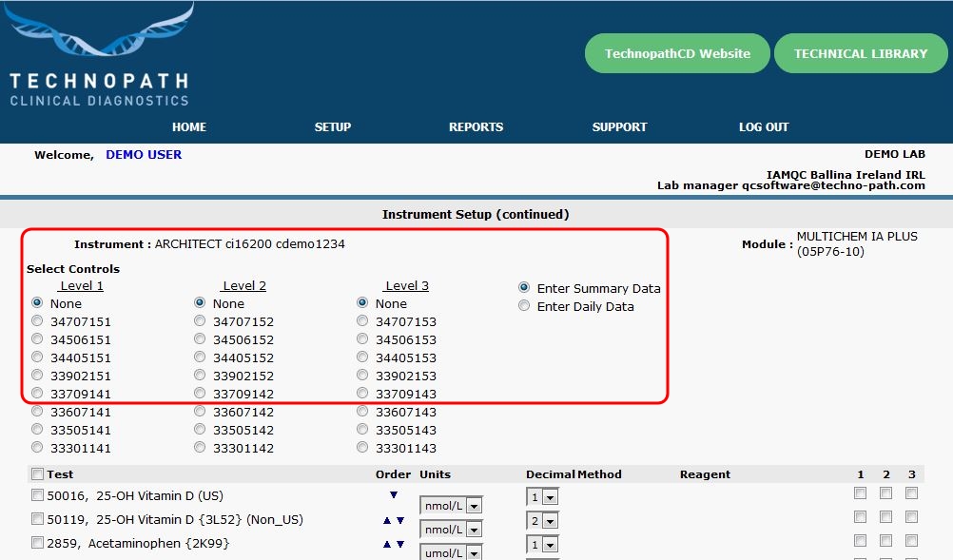Select Level 2 lot 33301142
953x560 pixels.
pyautogui.click(x=200, y=448)
